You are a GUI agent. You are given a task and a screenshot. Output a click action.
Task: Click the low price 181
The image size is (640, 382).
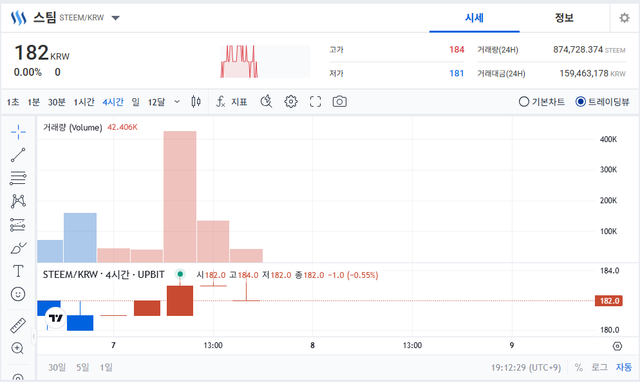tap(457, 73)
